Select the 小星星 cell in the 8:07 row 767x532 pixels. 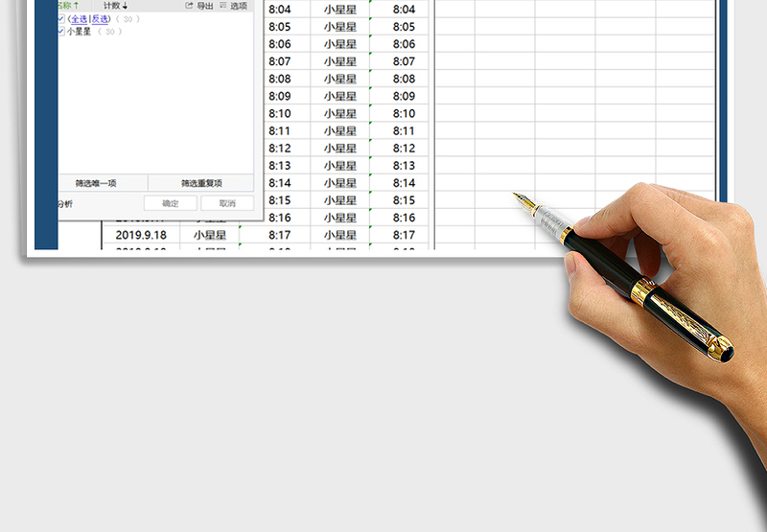click(339, 61)
